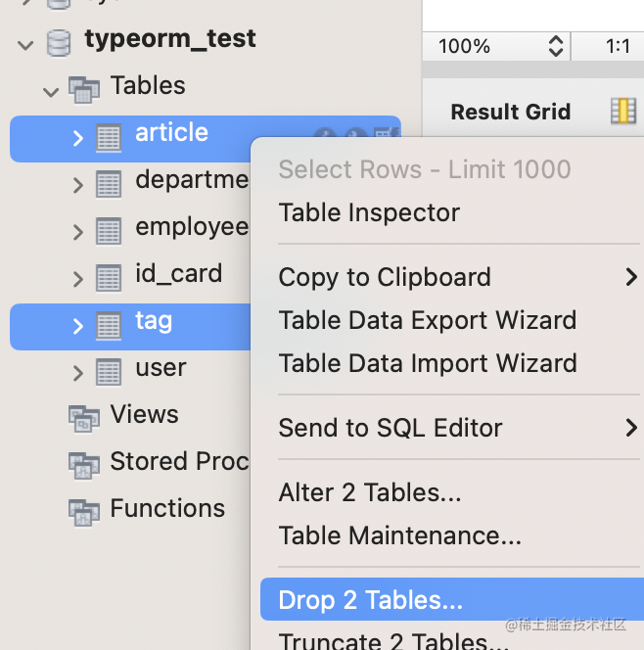Collapse the Tables tree node
644x650 pixels.
point(51,89)
